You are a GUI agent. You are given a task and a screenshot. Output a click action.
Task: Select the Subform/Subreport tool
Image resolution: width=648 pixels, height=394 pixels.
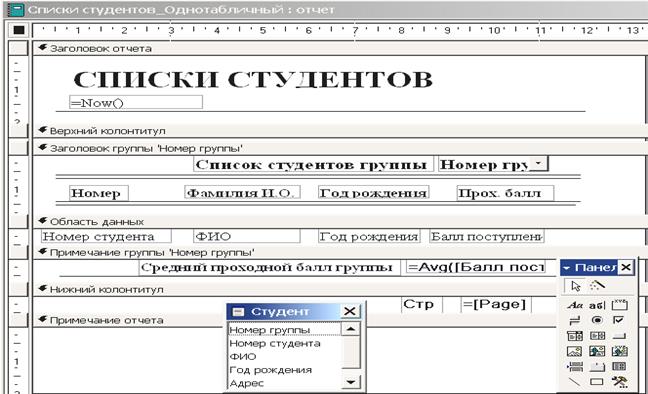[x=619, y=367]
